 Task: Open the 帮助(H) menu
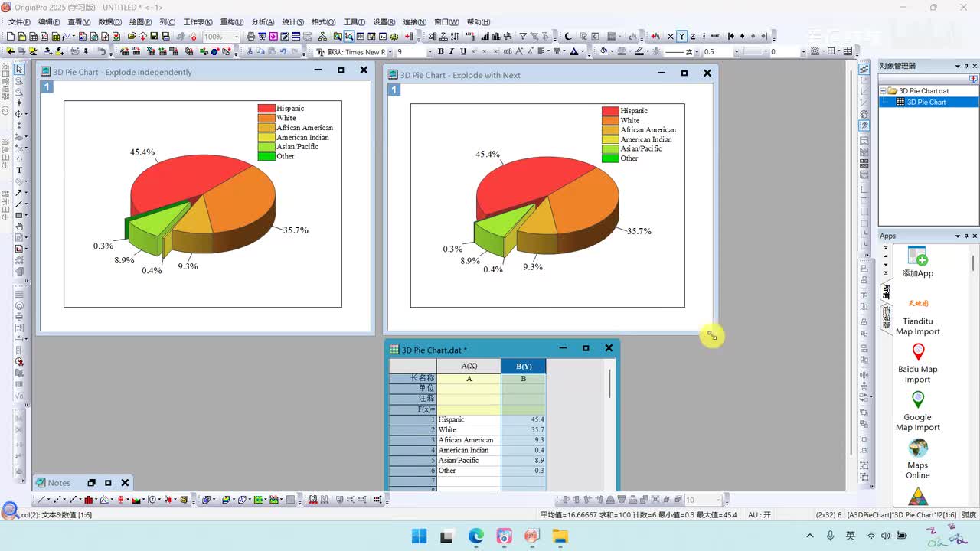(x=479, y=22)
